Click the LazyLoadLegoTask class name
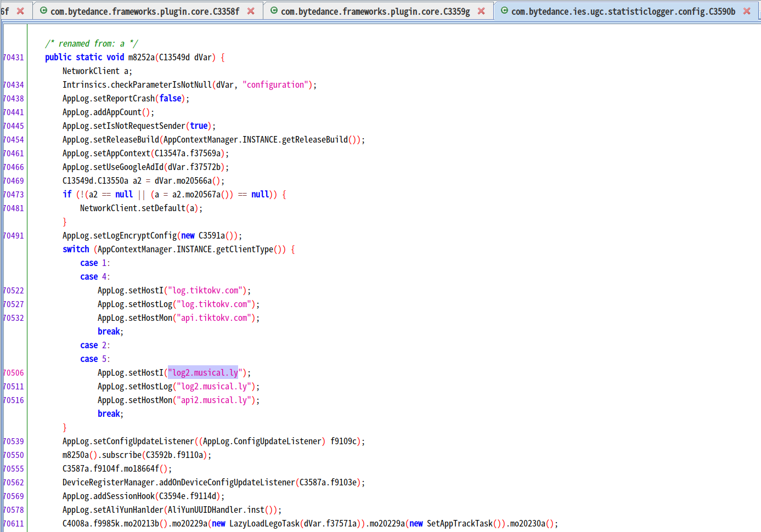Screen dimensions: 761x532 click(x=264, y=524)
